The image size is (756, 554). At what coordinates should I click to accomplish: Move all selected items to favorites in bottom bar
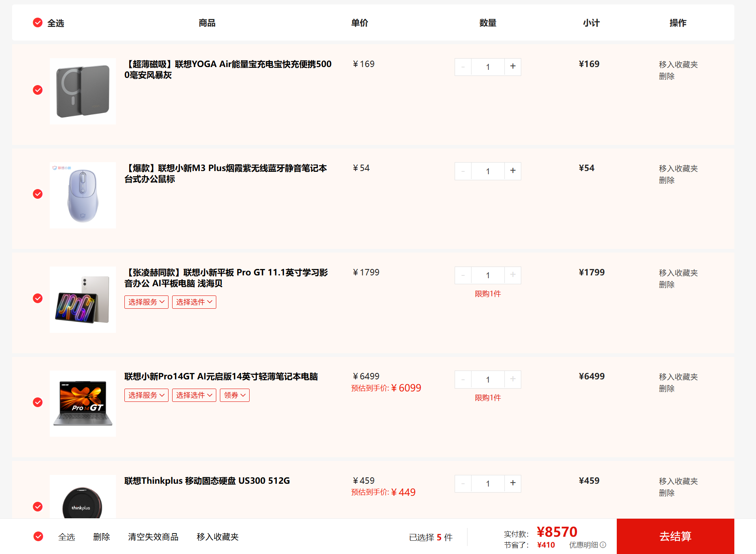point(217,537)
